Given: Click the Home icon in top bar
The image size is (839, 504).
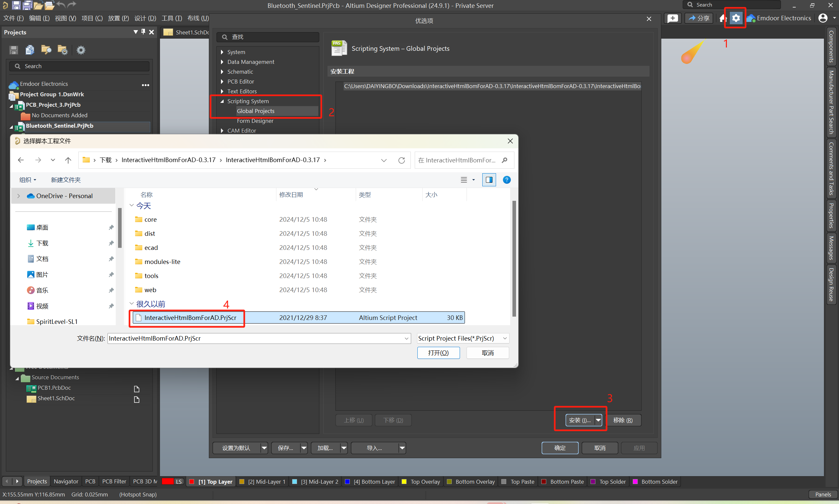Looking at the screenshot, I should pos(723,18).
